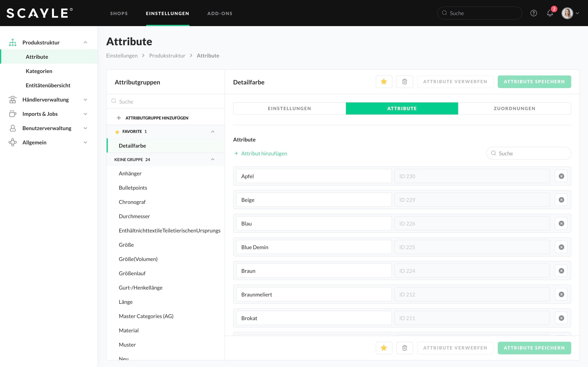The image size is (588, 367).
Task: Collapse the KEINE GRUPPE section
Action: 213,159
